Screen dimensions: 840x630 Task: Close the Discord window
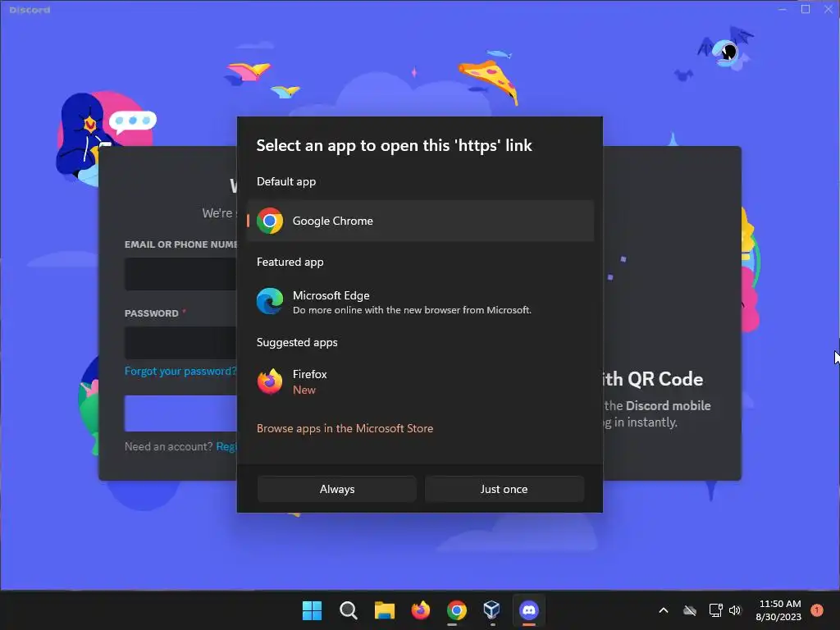click(829, 10)
